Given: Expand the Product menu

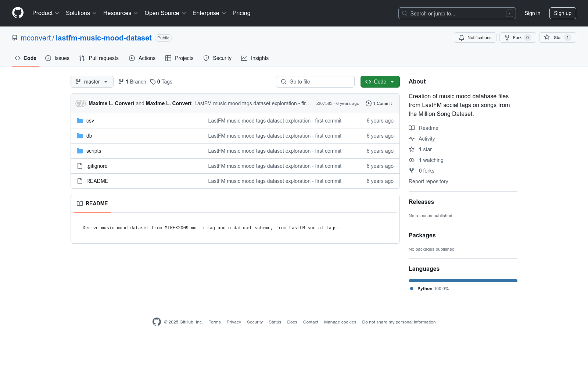Looking at the screenshot, I should 46,13.
